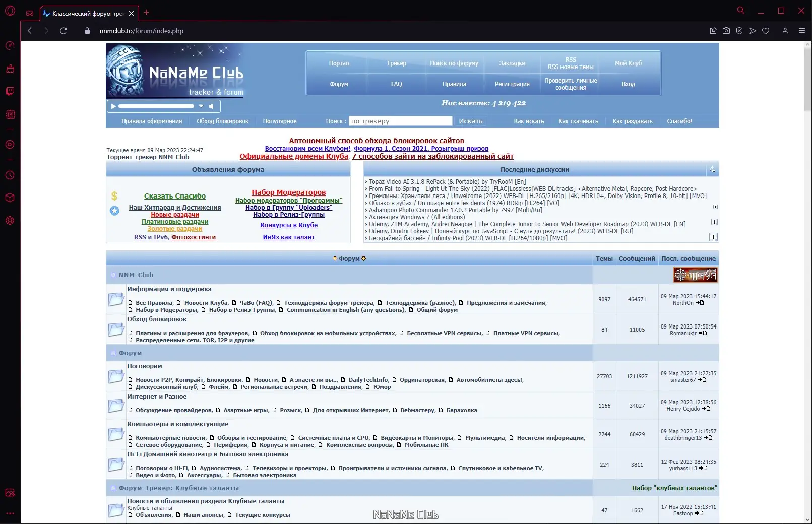Open ad blocker shield icon
This screenshot has width=812, height=524.
[739, 31]
